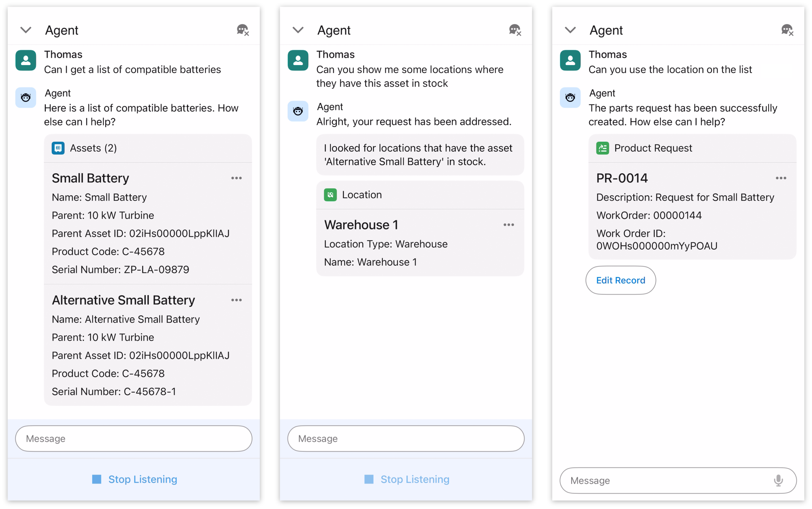Open Warehouse 1 more options menu
Viewport: 812px width, 509px height.
pos(509,225)
